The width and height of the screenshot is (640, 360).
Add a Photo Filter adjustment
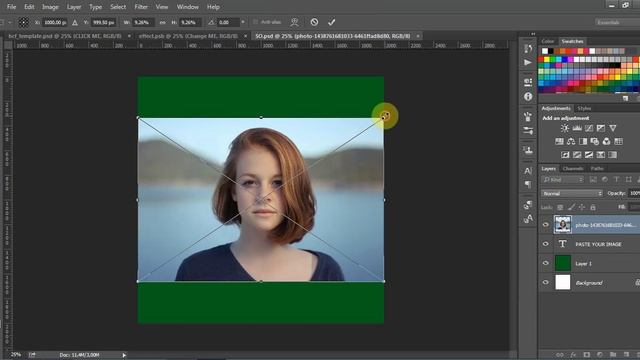[595, 142]
